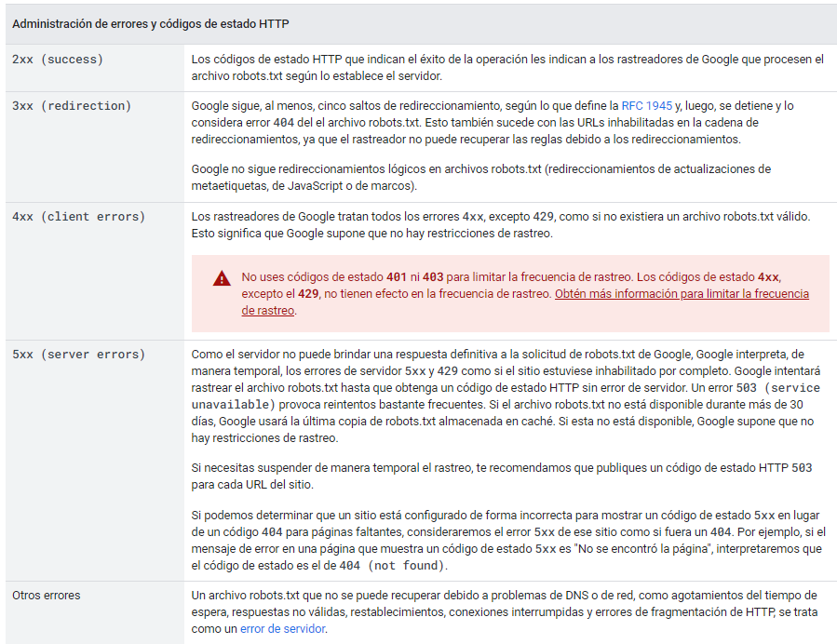This screenshot has height=644, width=837.
Task: Click paragraph starting "Google no sigue redireccionamientos lógicos"
Action: click(480, 177)
